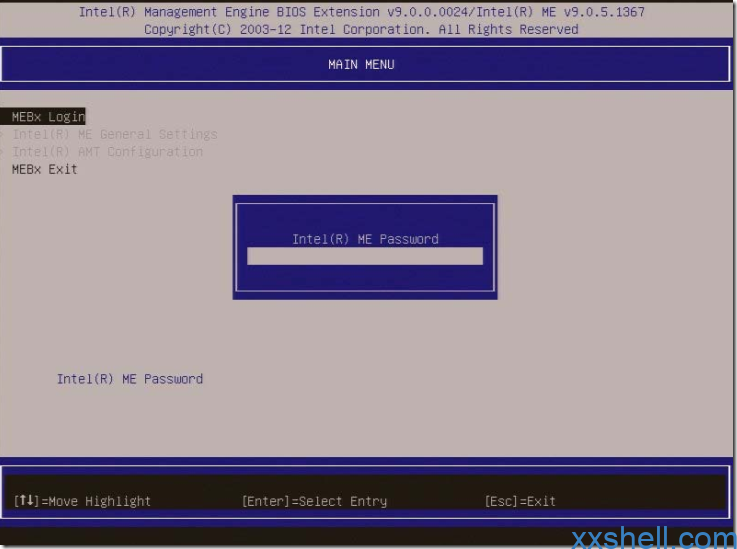
Task: Click the Intel(R) ME Password dialog label
Action: [x=365, y=239]
